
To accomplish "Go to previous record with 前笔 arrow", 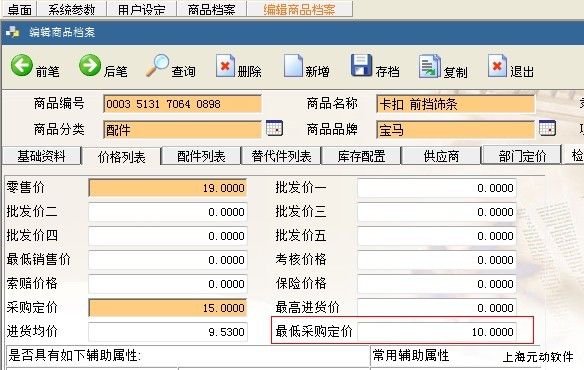I will point(22,66).
